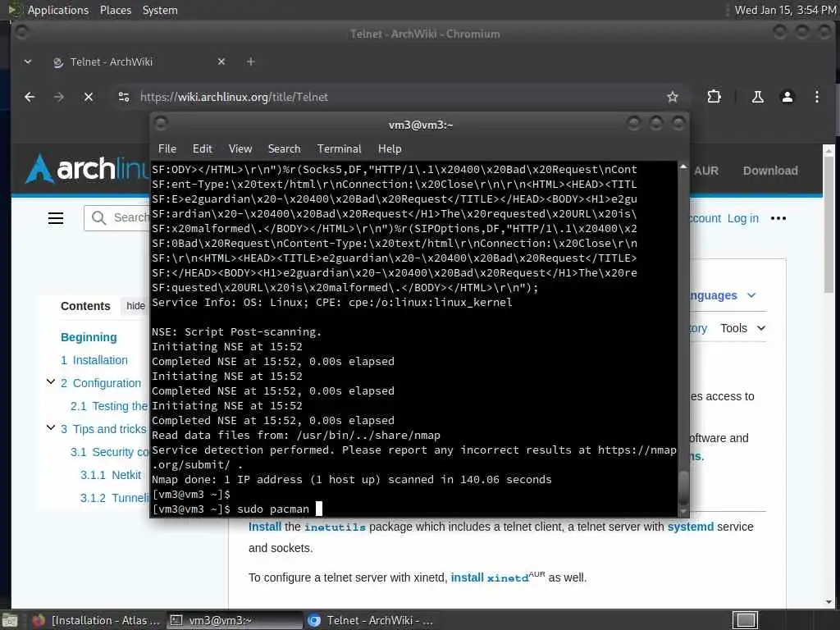Image resolution: width=840 pixels, height=630 pixels.
Task: Go to 2 Configuration section
Action: pyautogui.click(x=101, y=383)
